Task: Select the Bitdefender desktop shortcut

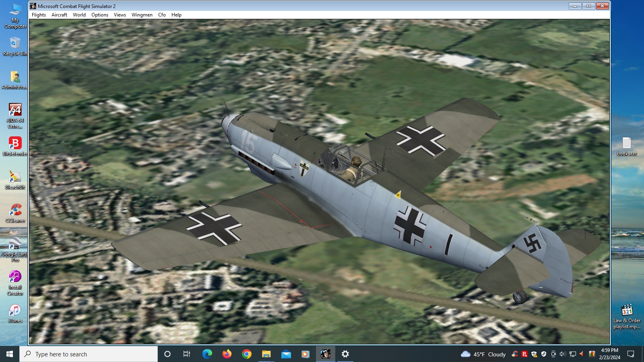Action: click(15, 146)
